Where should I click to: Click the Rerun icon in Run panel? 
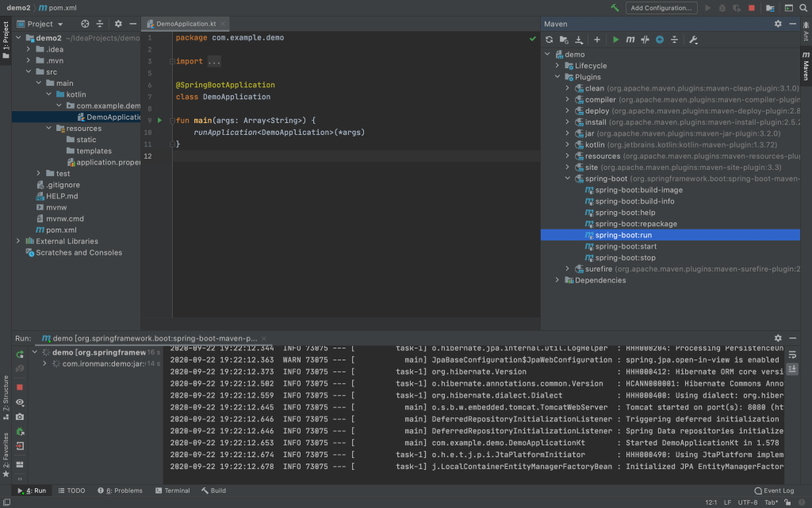[x=20, y=355]
